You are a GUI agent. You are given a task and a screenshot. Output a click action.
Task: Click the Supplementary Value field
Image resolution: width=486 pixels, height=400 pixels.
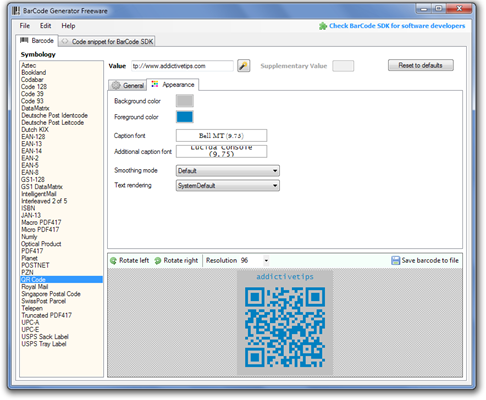click(343, 66)
